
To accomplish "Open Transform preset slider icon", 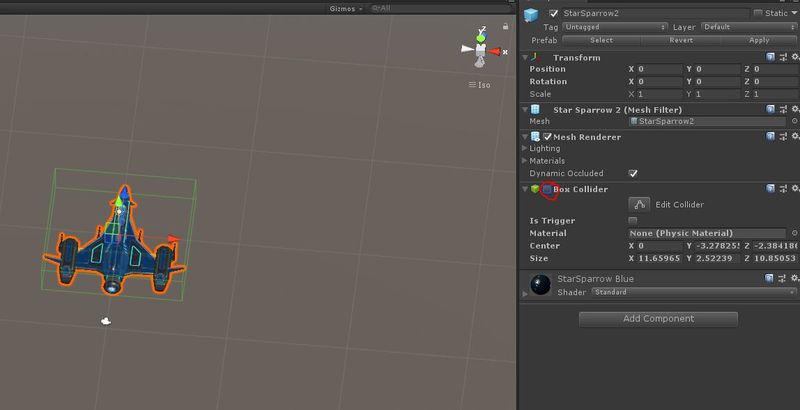I will 783,57.
